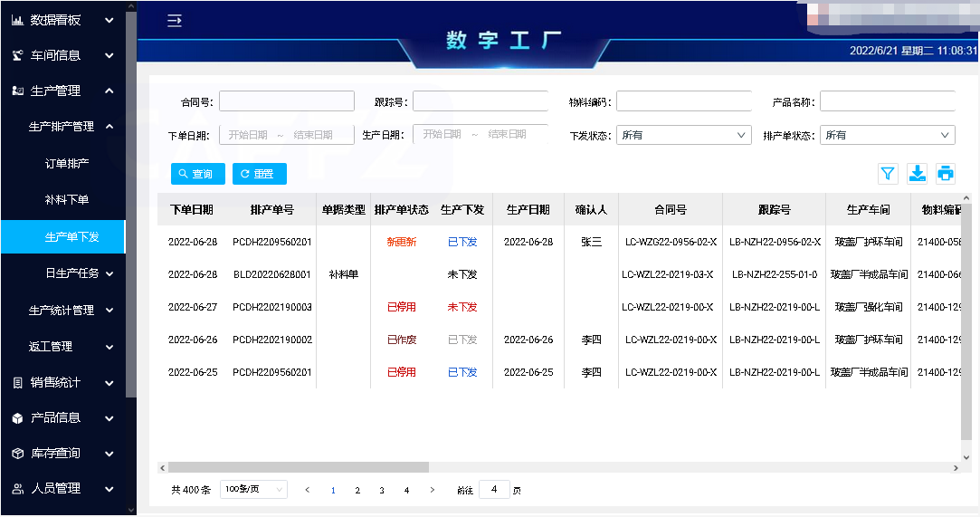Click the 查询 search button
Viewport: 980px width, 517px height.
click(197, 174)
